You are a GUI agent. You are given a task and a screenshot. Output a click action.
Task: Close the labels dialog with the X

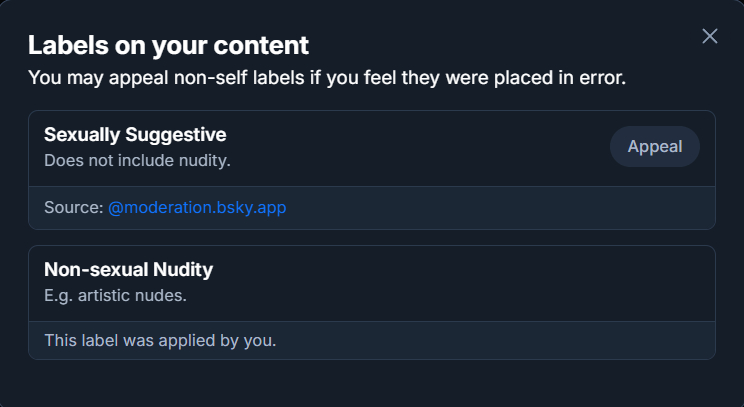click(x=710, y=36)
